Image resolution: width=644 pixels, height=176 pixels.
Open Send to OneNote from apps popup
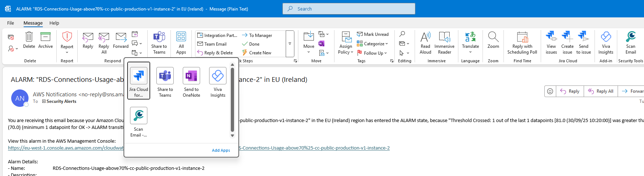(x=191, y=82)
